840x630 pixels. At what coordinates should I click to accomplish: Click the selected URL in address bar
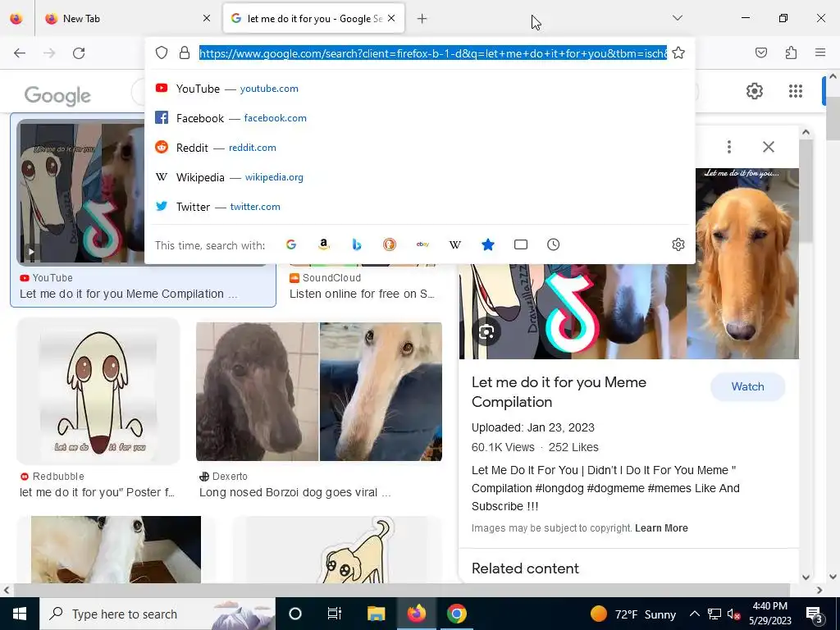[x=433, y=53]
